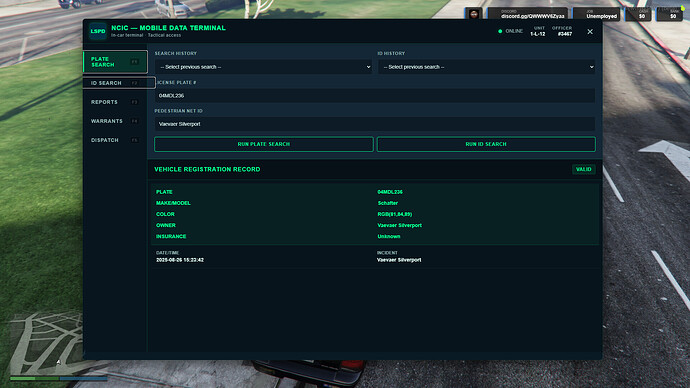Viewport: 690px width, 388px height.
Task: Click the incident value Vaevaer Silverport
Action: click(399, 260)
